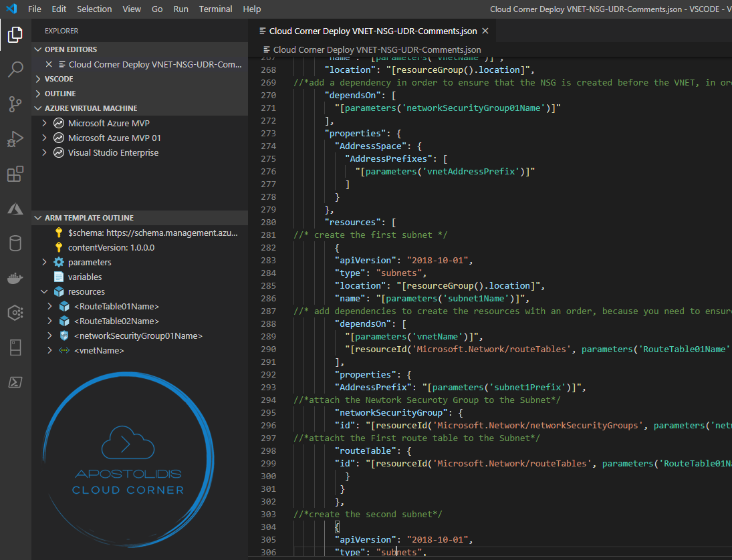Open the Terminal menu
The height and width of the screenshot is (560, 732).
(215, 9)
